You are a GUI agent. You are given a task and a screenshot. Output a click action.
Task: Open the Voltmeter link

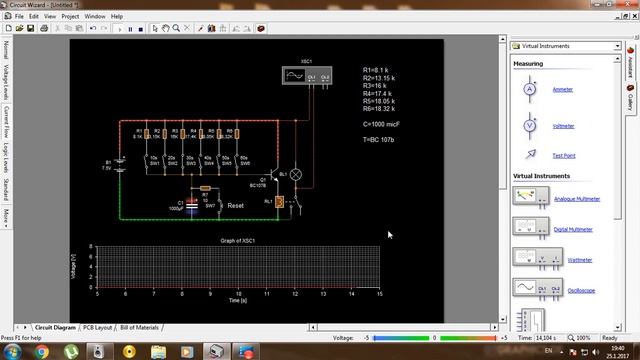(563, 126)
